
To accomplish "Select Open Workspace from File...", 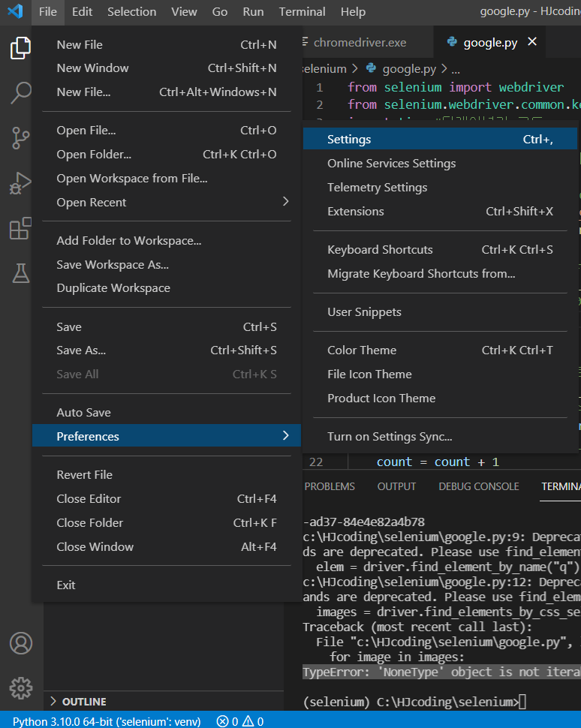I will [166, 179].
